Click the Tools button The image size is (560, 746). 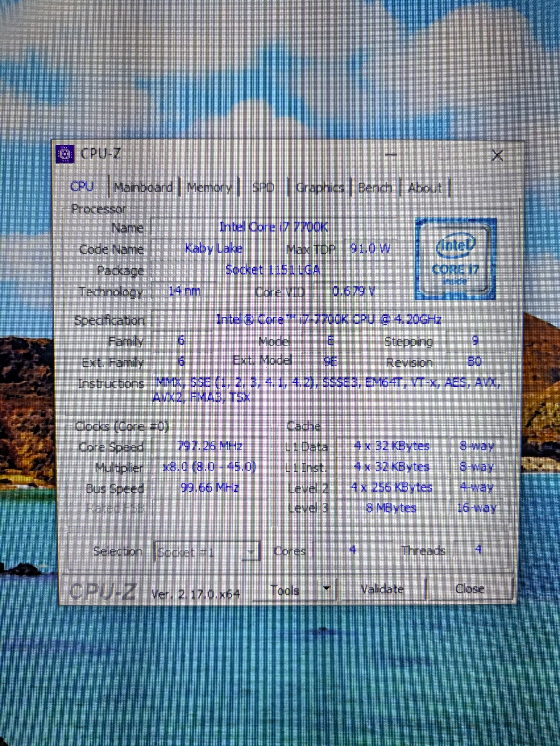(285, 590)
